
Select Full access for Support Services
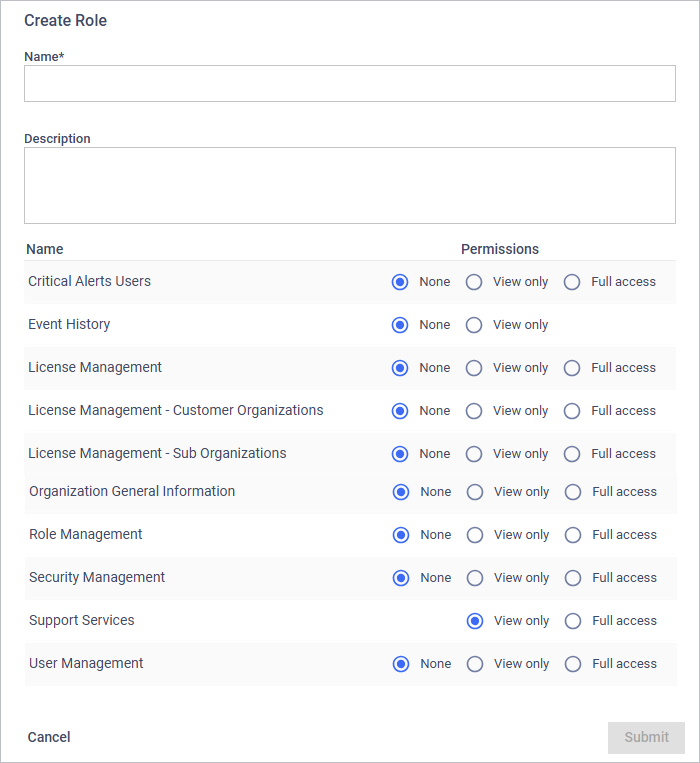click(x=573, y=621)
